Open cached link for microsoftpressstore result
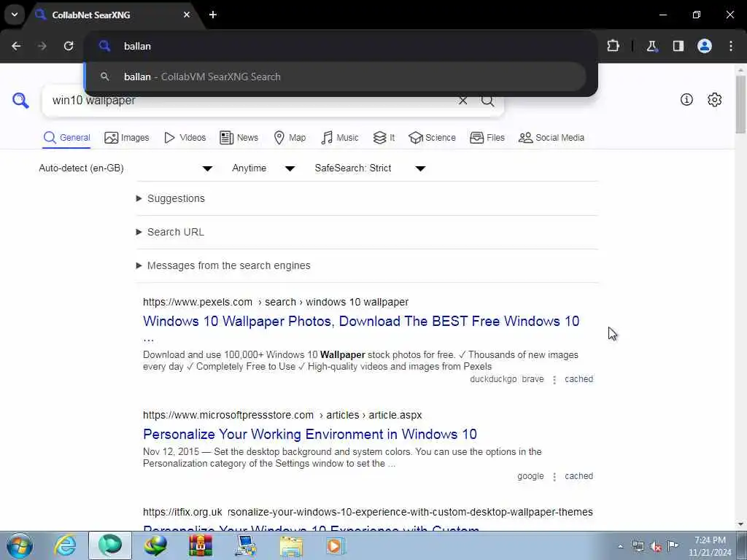The image size is (747, 560). pyautogui.click(x=578, y=475)
